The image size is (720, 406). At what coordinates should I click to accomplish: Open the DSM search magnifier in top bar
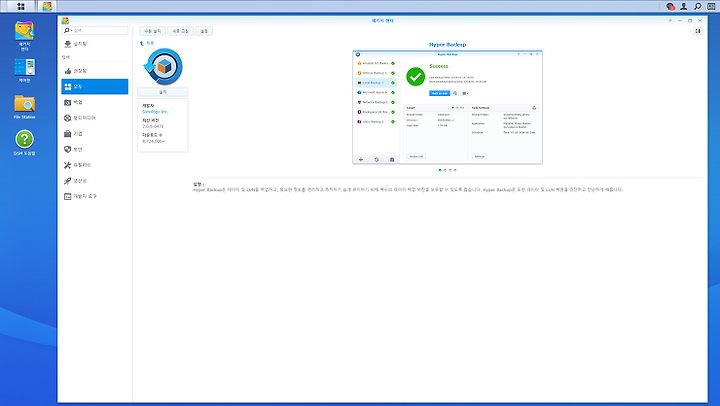point(698,6)
